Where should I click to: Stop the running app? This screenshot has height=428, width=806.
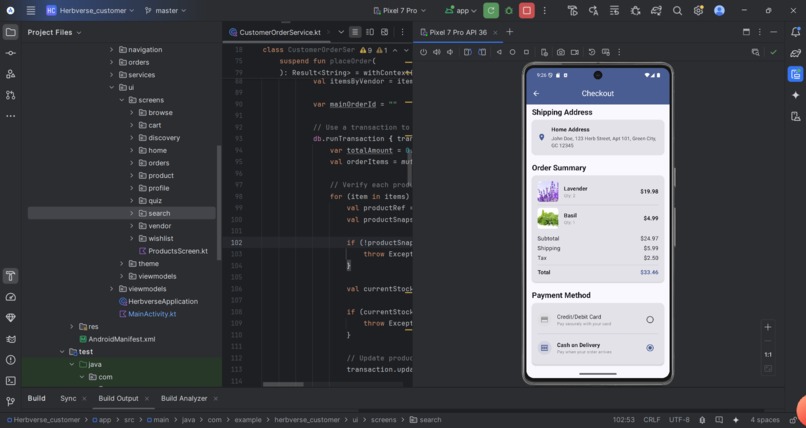point(526,10)
